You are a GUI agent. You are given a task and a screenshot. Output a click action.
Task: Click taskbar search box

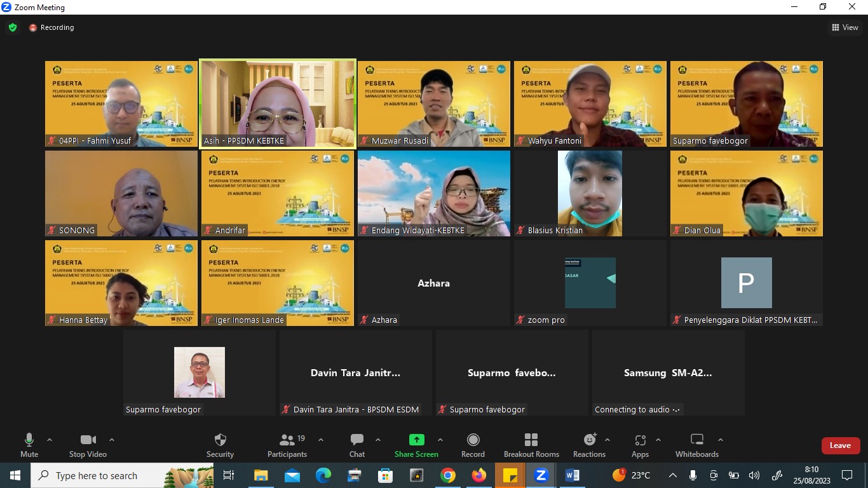tap(123, 475)
